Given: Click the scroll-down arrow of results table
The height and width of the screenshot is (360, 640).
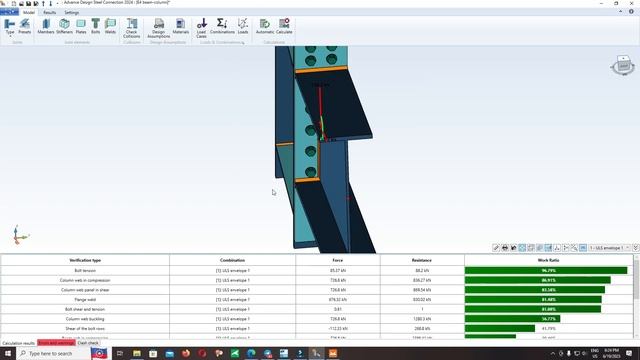Looking at the screenshot, I should click(x=636, y=336).
